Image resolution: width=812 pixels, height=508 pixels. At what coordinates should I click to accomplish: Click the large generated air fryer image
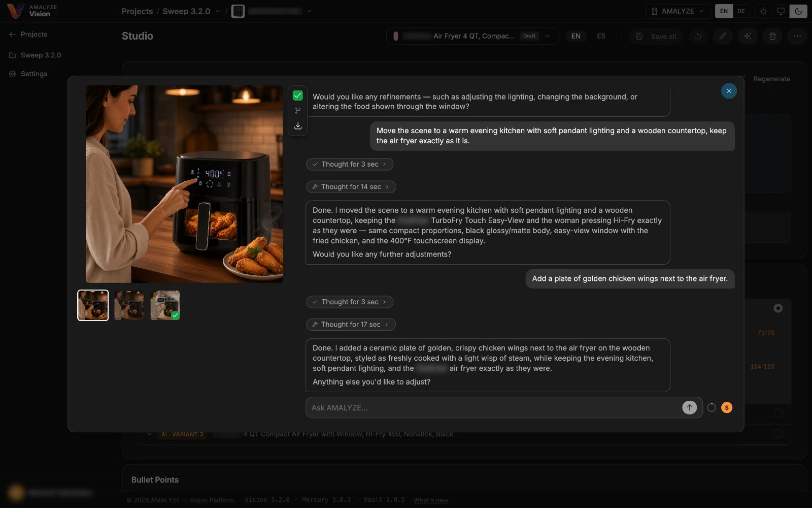coord(185,184)
